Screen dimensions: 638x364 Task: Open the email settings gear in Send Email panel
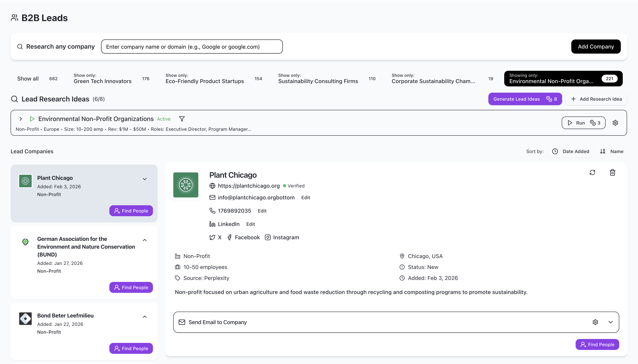click(x=595, y=322)
